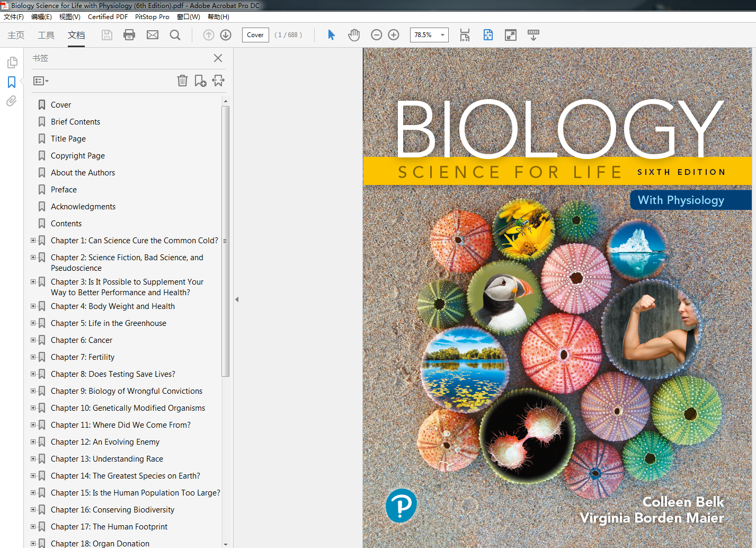Jump to the Preface bookmark

(x=64, y=190)
